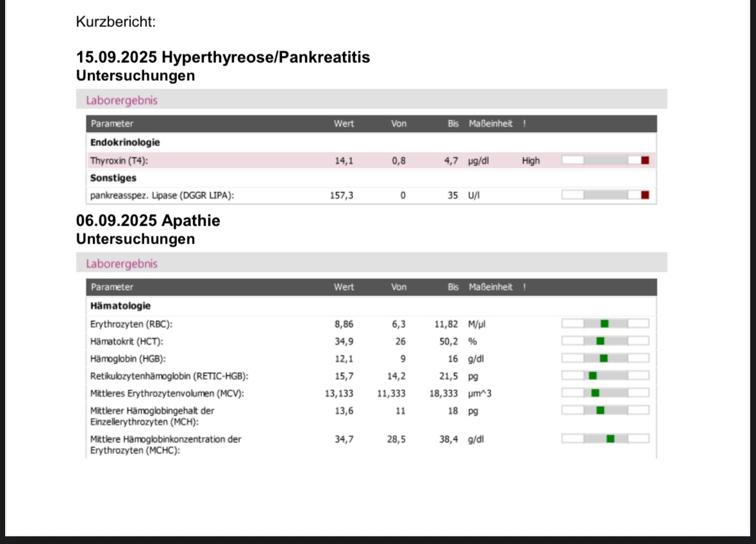Click the Thyroxin value 14,1
756x544 pixels.
coord(344,161)
